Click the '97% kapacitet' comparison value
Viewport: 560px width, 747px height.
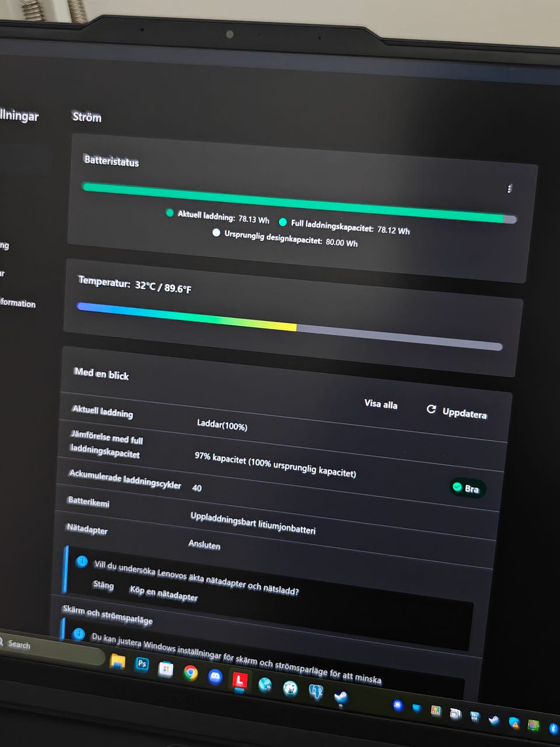(275, 464)
